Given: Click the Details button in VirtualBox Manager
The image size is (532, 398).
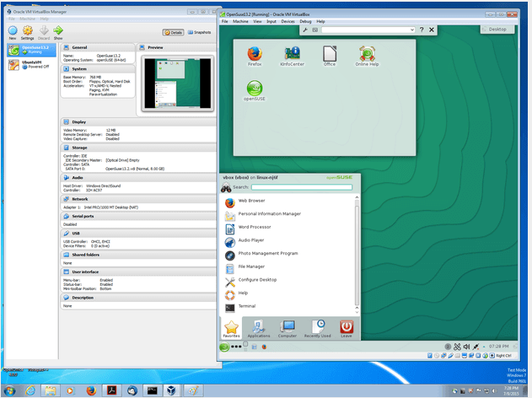Looking at the screenshot, I should click(174, 32).
